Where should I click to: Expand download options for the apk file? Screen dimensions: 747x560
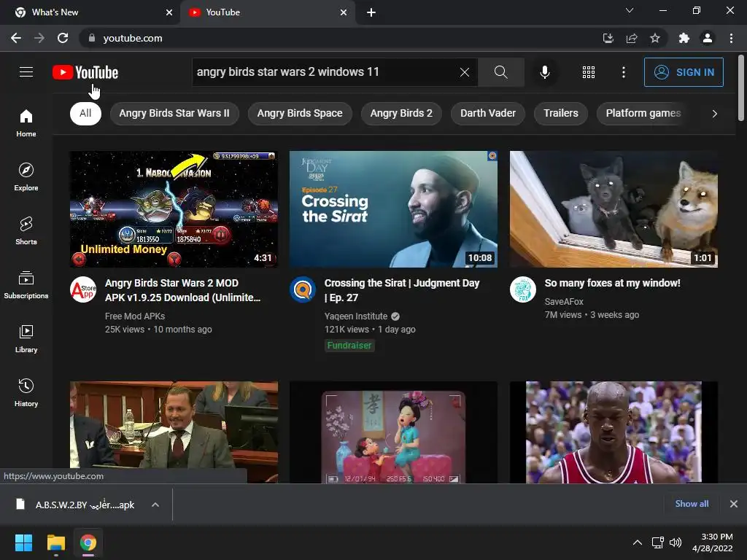[155, 505]
